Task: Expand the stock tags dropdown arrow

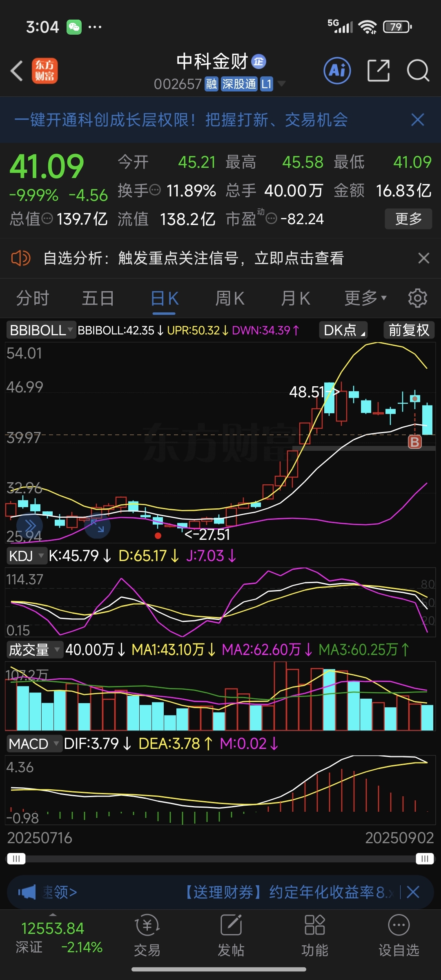Action: click(x=281, y=84)
